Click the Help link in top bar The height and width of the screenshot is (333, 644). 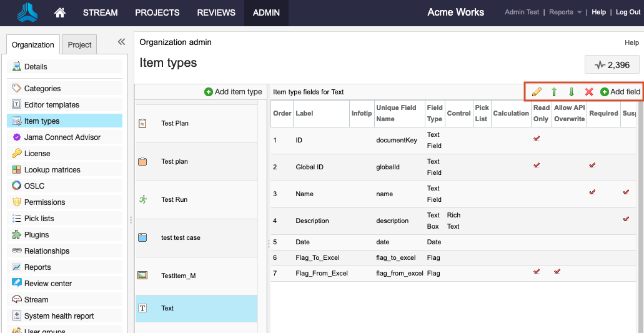pyautogui.click(x=598, y=12)
